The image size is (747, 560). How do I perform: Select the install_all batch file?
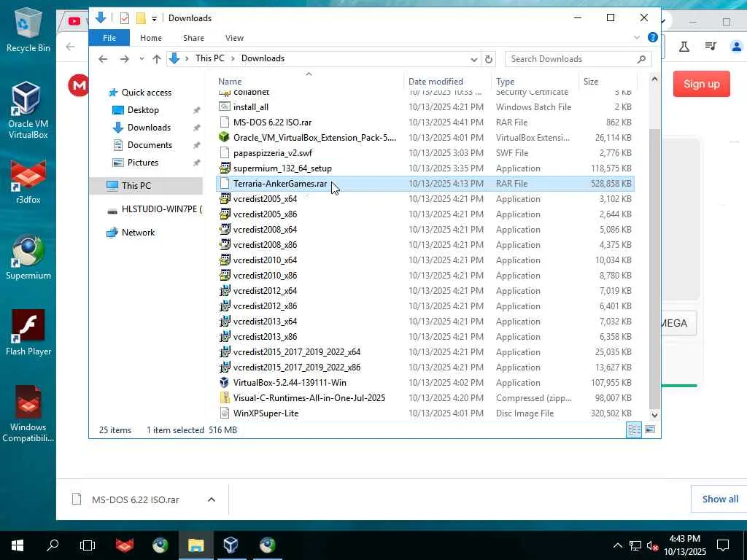click(425, 107)
